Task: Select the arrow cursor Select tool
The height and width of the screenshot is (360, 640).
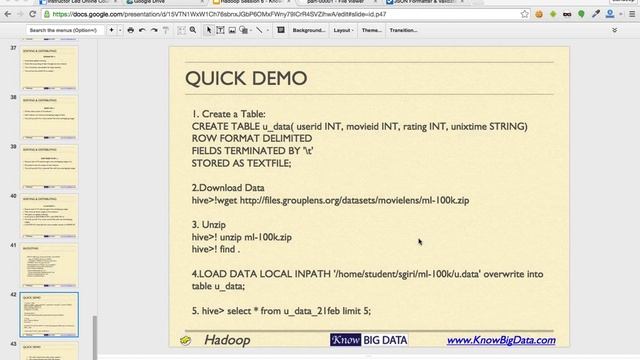Action: click(x=209, y=30)
